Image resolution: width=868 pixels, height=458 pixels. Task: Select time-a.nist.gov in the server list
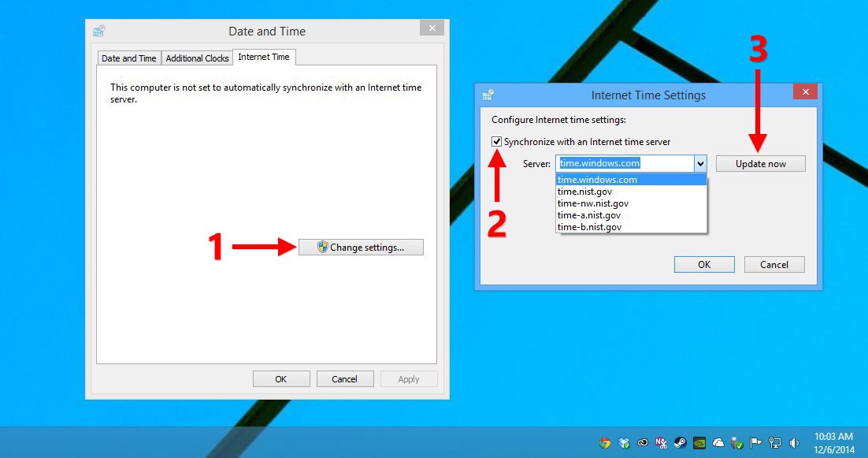point(631,215)
